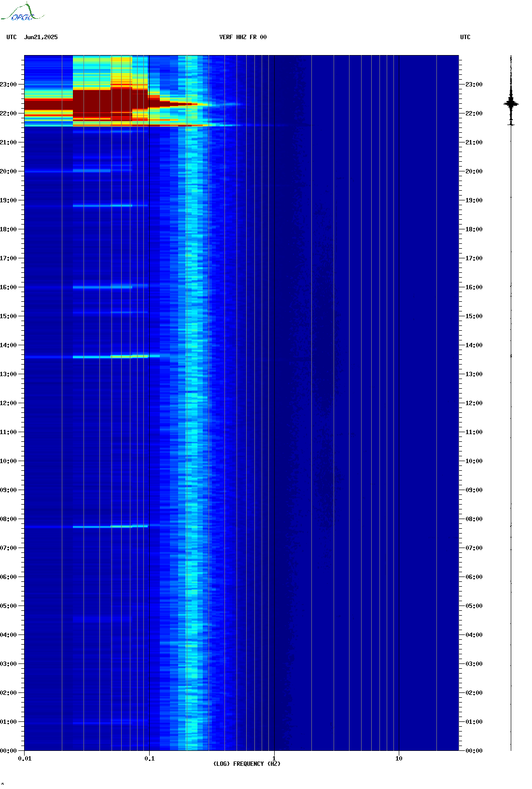Click the 10 Hz frequency tick label
Viewport: 532px width, 789px height.
399,759
